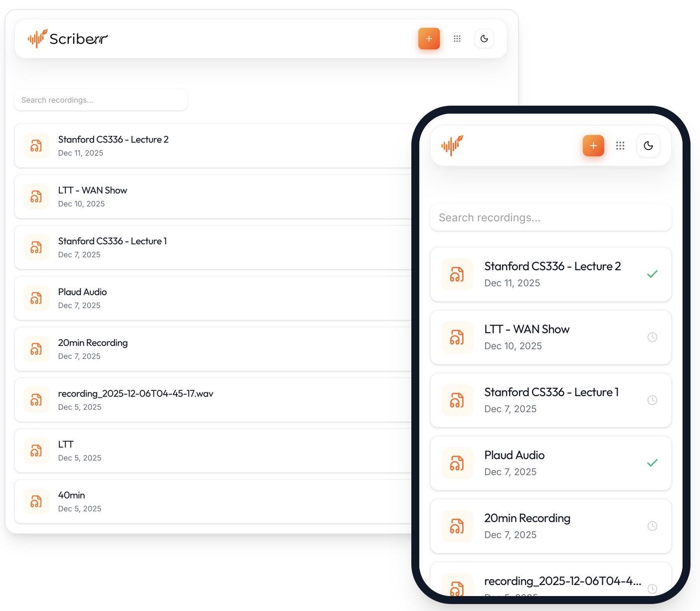700x611 pixels.
Task: Click the clock status icon on Stanford CS336 - Lecture 1
Action: click(652, 400)
